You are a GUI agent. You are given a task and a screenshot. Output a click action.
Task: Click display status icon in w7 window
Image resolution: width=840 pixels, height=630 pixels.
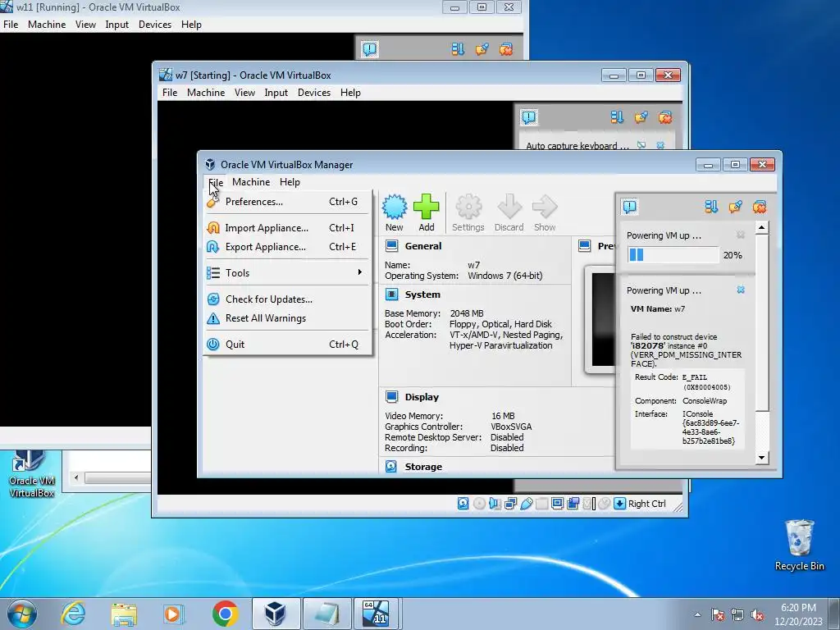point(558,504)
